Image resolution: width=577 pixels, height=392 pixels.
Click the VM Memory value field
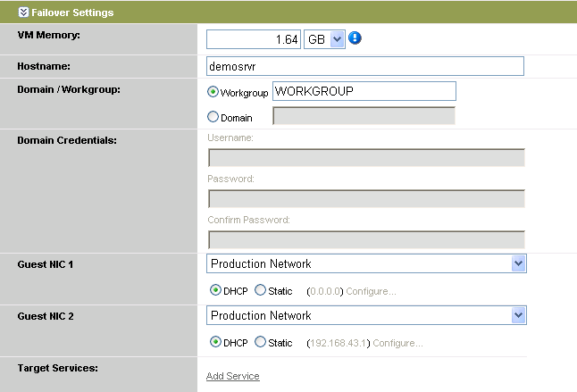pos(254,39)
